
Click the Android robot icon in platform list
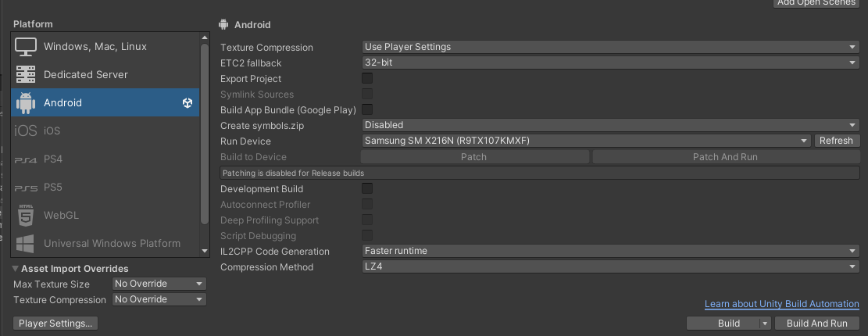coord(26,103)
